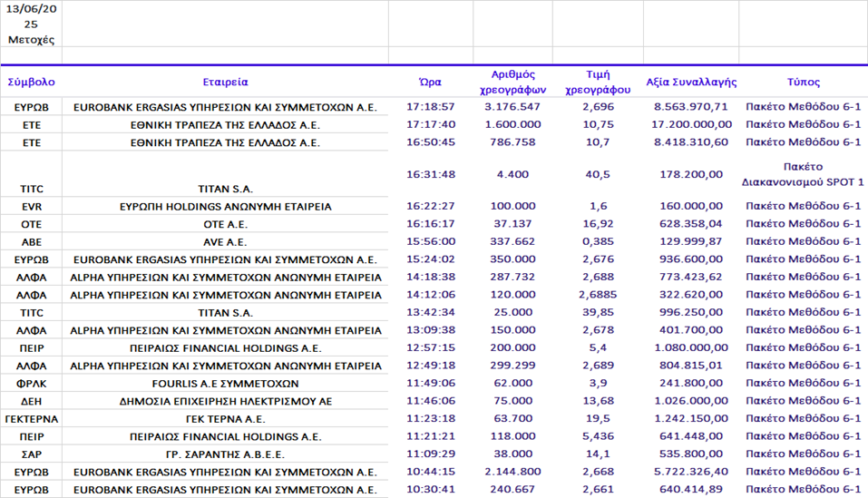
Task: Select the time cell 17:18:57
Action: (432, 107)
